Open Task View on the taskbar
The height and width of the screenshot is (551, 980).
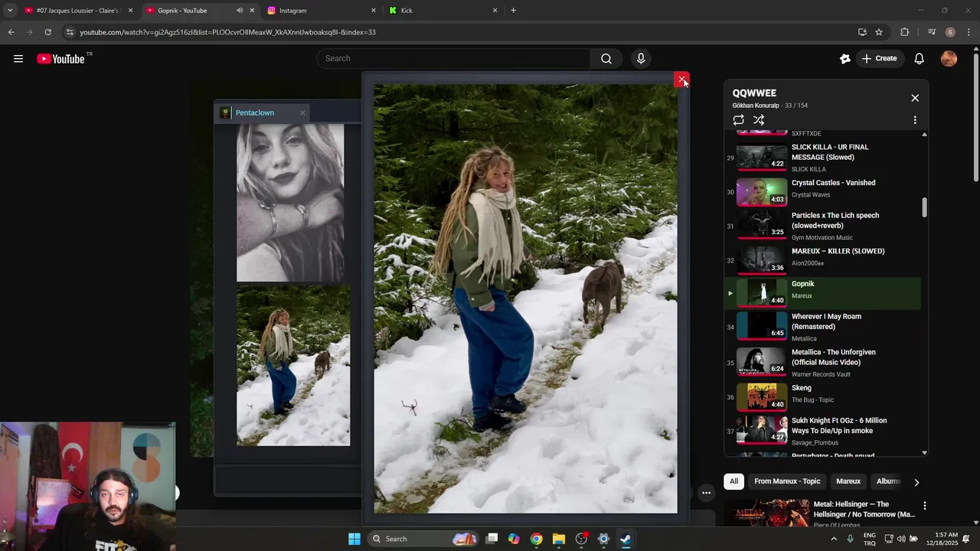pyautogui.click(x=492, y=539)
